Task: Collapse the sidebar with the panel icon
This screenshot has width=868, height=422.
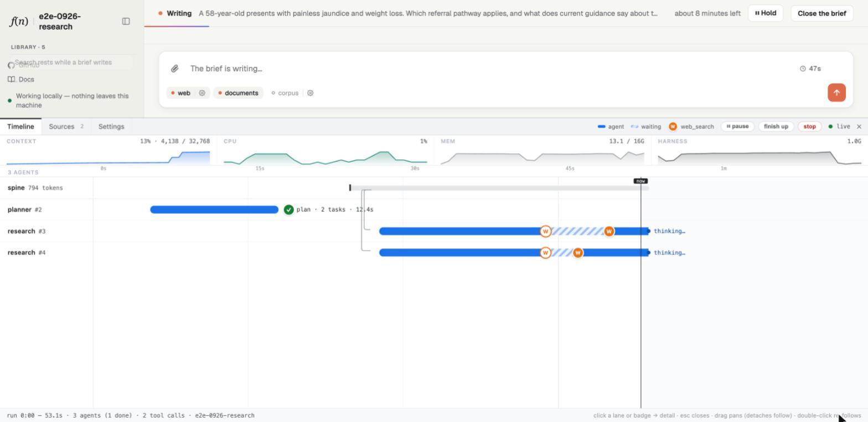Action: tap(126, 21)
